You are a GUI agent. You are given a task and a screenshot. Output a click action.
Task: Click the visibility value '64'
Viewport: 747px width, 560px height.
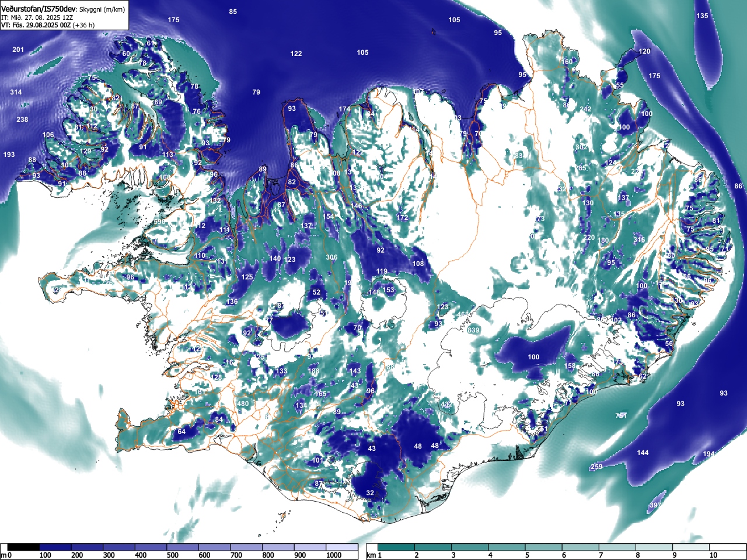pos(181,432)
